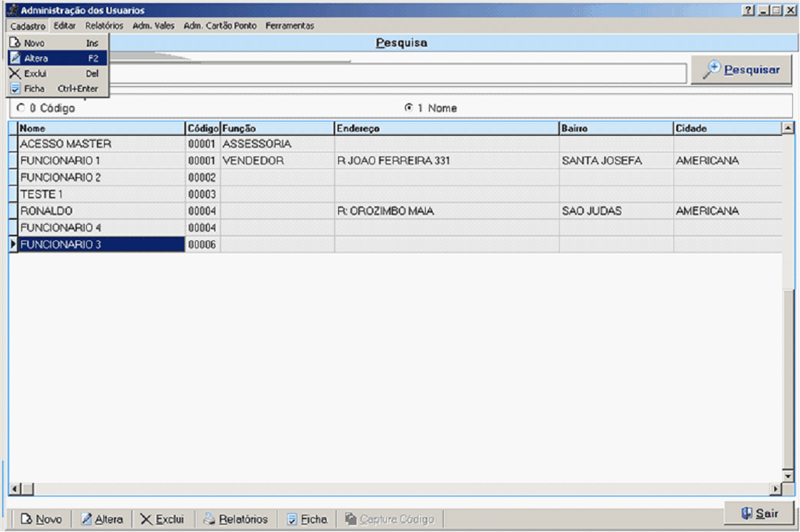
Task: Expand the Ferramentas menu
Action: pyautogui.click(x=289, y=26)
